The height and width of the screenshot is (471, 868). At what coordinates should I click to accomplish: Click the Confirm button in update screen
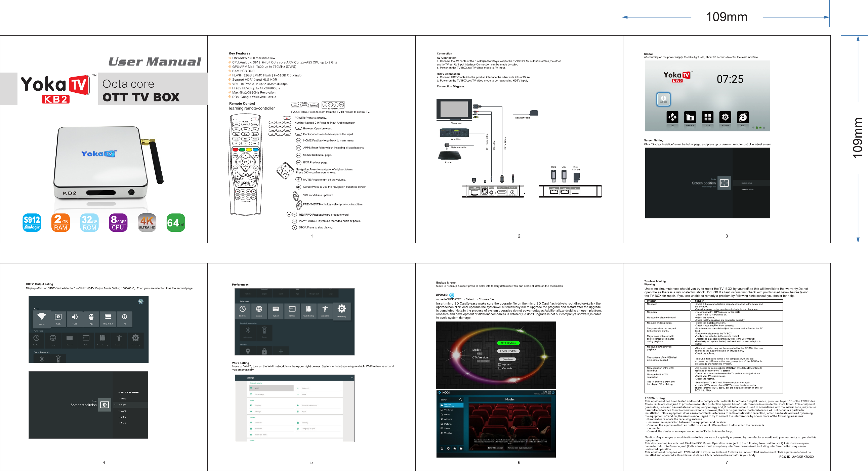pos(507,359)
